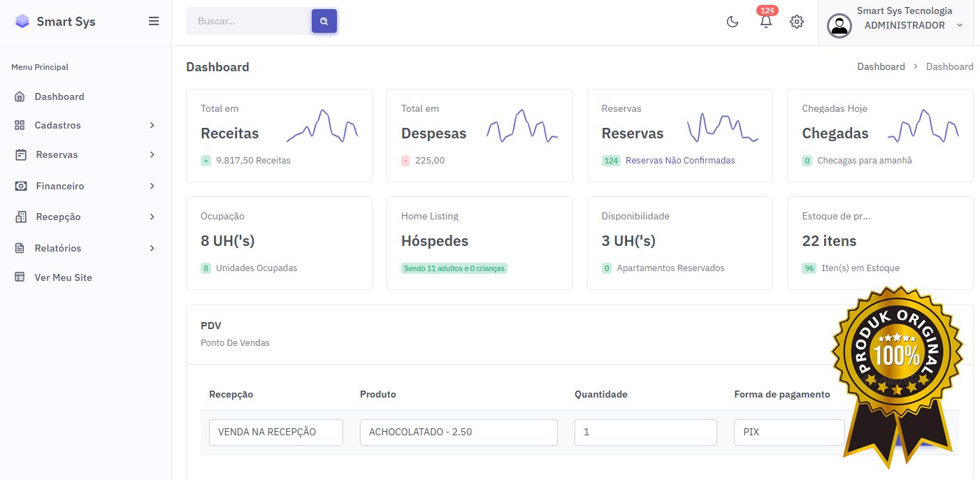This screenshot has height=480, width=980.
Task: Expand the Cadastros submenu chevron
Action: click(152, 125)
